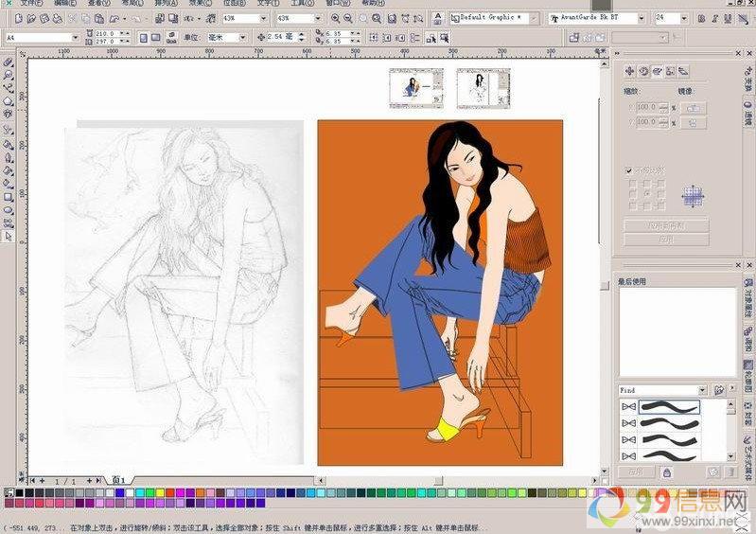Click the Open file toolbar icon

pyautogui.click(x=31, y=18)
